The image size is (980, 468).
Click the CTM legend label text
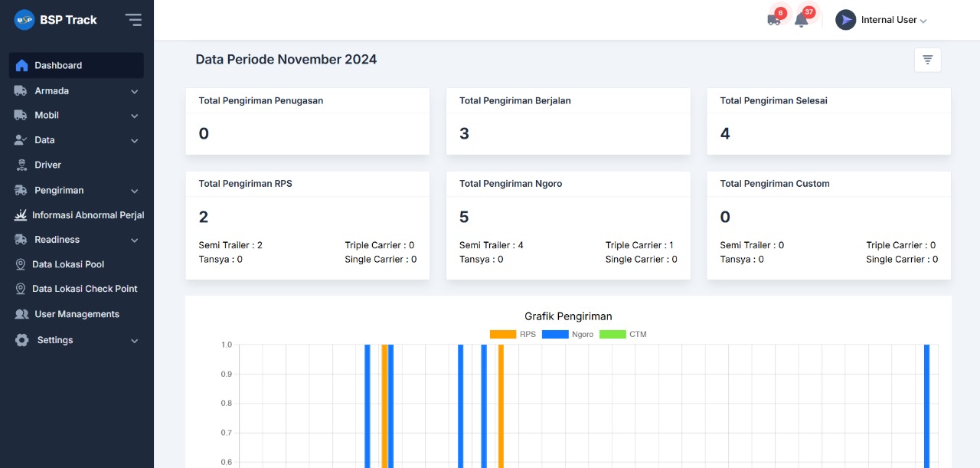(x=638, y=335)
